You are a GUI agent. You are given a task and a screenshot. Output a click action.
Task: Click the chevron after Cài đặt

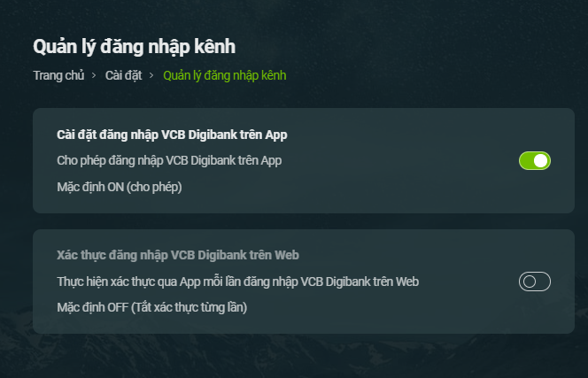pos(152,75)
